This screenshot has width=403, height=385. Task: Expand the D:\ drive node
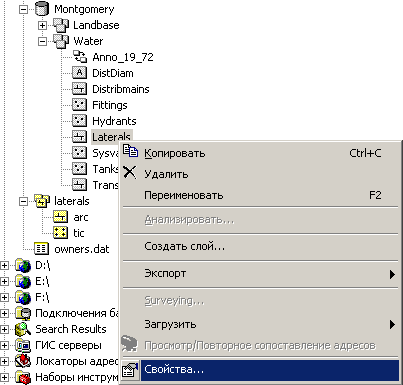[x=4, y=265]
